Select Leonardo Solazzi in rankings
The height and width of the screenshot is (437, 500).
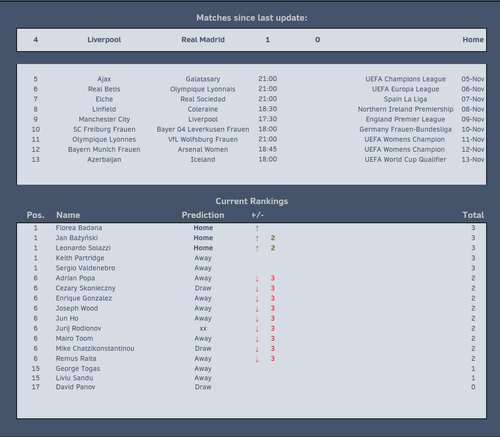pos(83,248)
